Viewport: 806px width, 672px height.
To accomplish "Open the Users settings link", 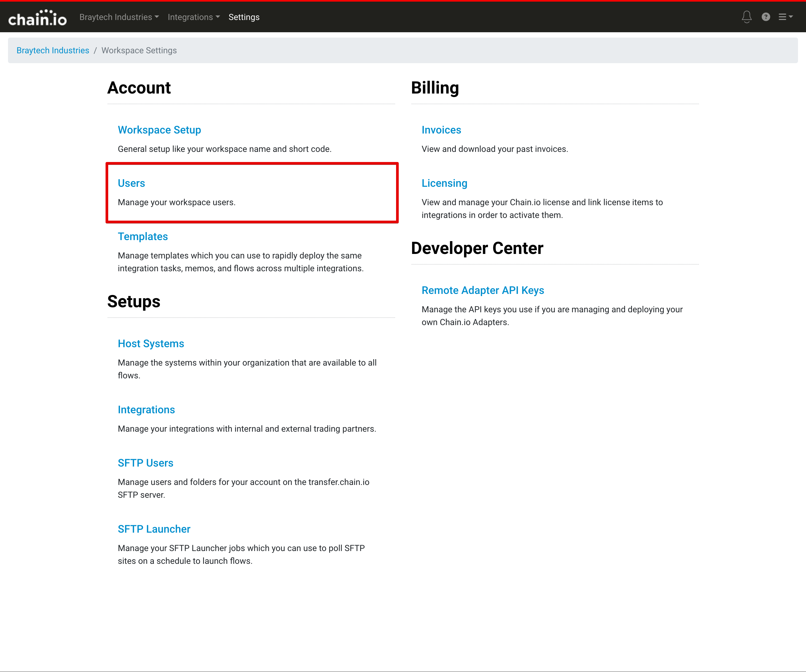I will pyautogui.click(x=131, y=183).
